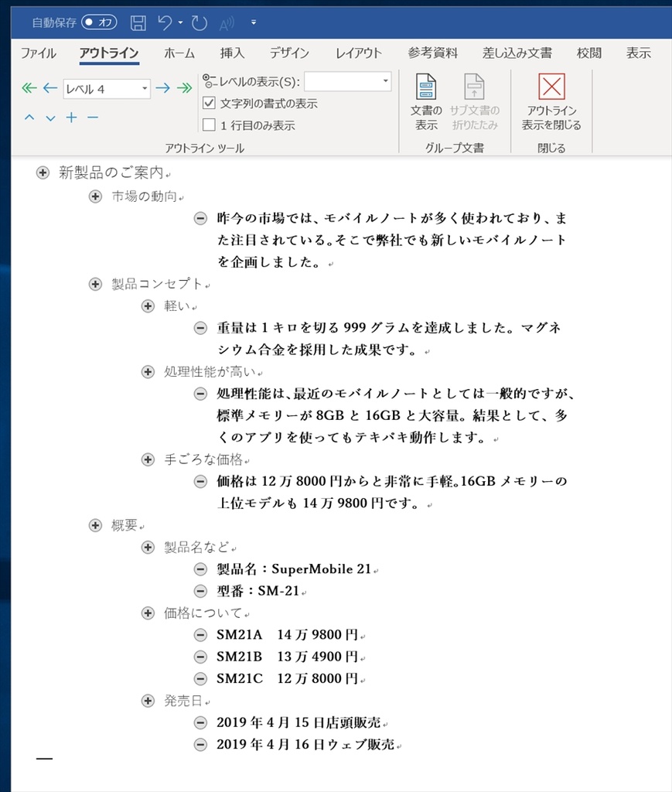This screenshot has height=792, width=672.
Task: Open the 参考資料 tab
Action: [x=433, y=53]
